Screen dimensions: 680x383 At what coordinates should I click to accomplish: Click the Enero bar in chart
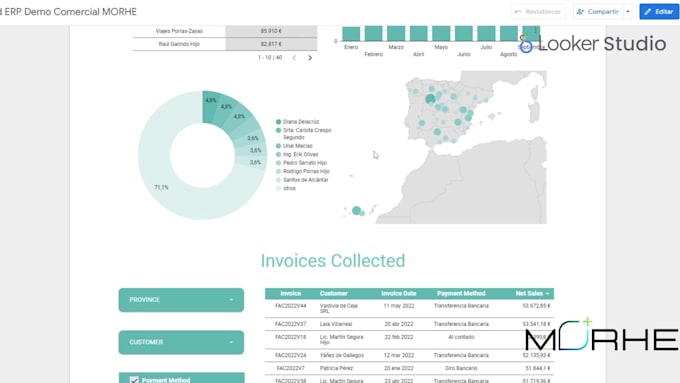351,34
